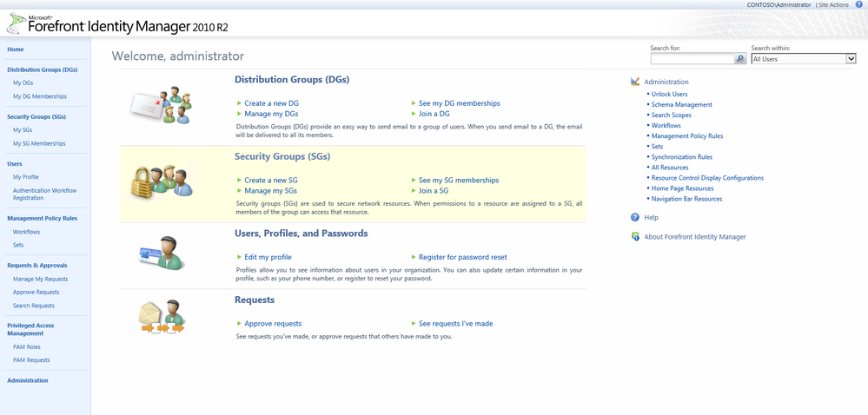Click CONTOSO\Administrator account name

click(779, 4)
